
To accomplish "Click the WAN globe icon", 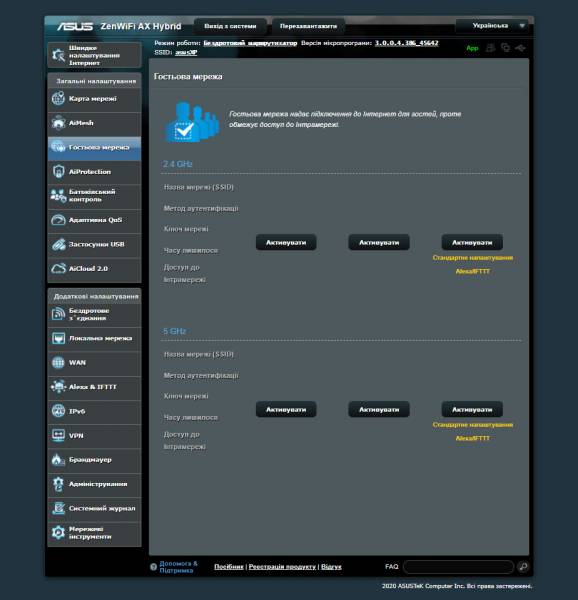I will click(x=58, y=362).
